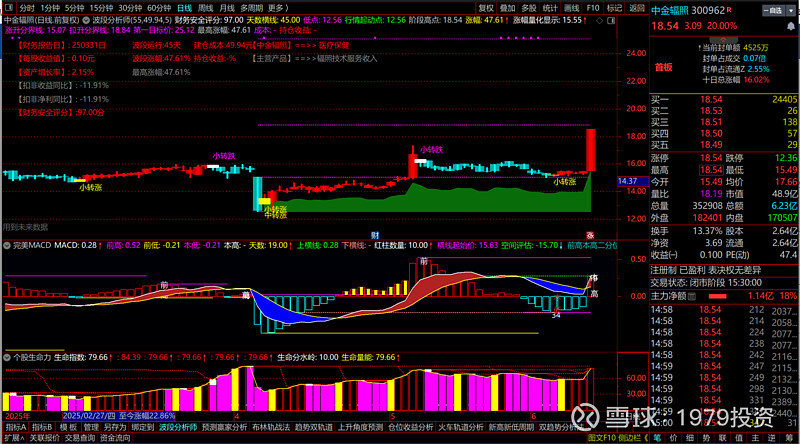800x444 pixels.
Task: Expand the small arrow under the price row
Action: (x=723, y=39)
